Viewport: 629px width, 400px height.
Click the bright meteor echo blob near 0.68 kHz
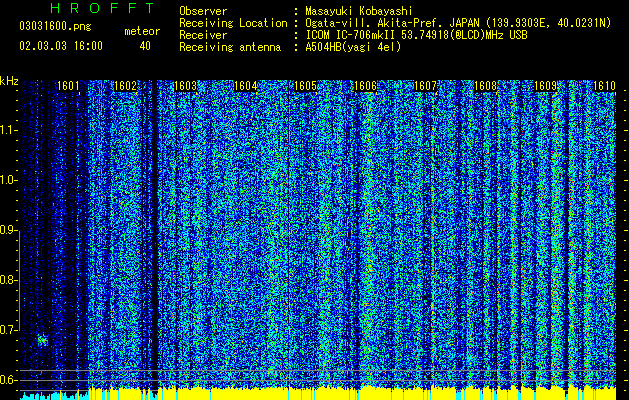point(43,341)
